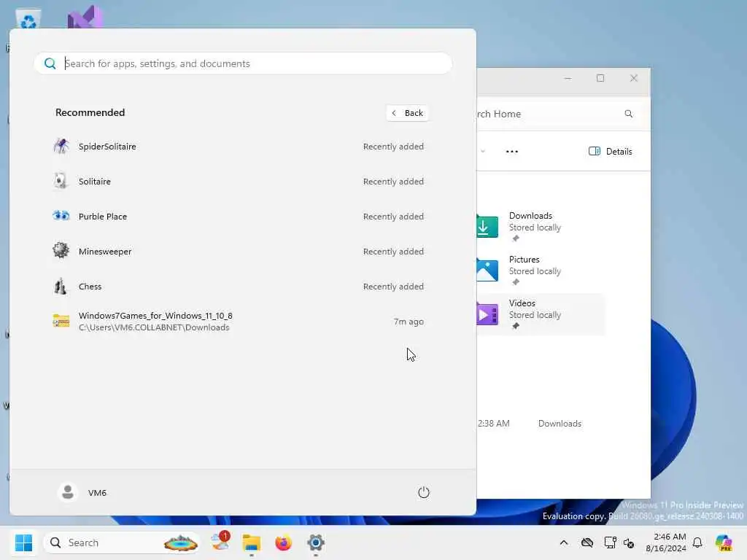Focus the Start menu search field
The width and height of the screenshot is (747, 560).
243,63
